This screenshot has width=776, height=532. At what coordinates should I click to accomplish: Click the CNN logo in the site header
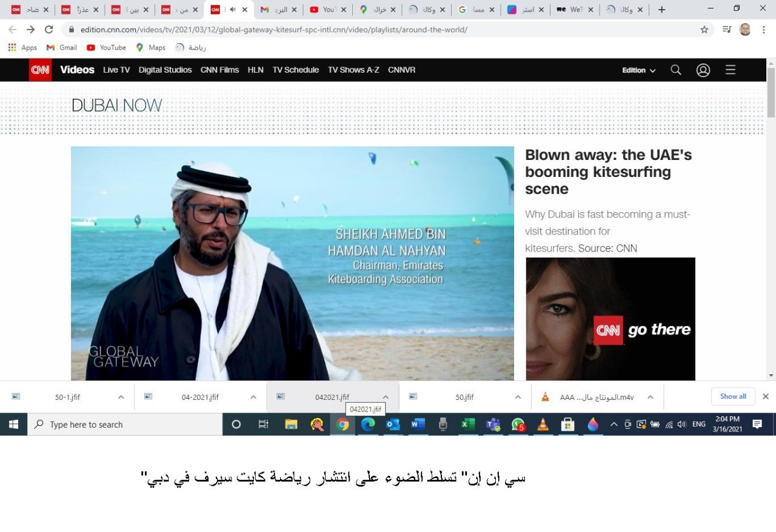click(x=41, y=70)
